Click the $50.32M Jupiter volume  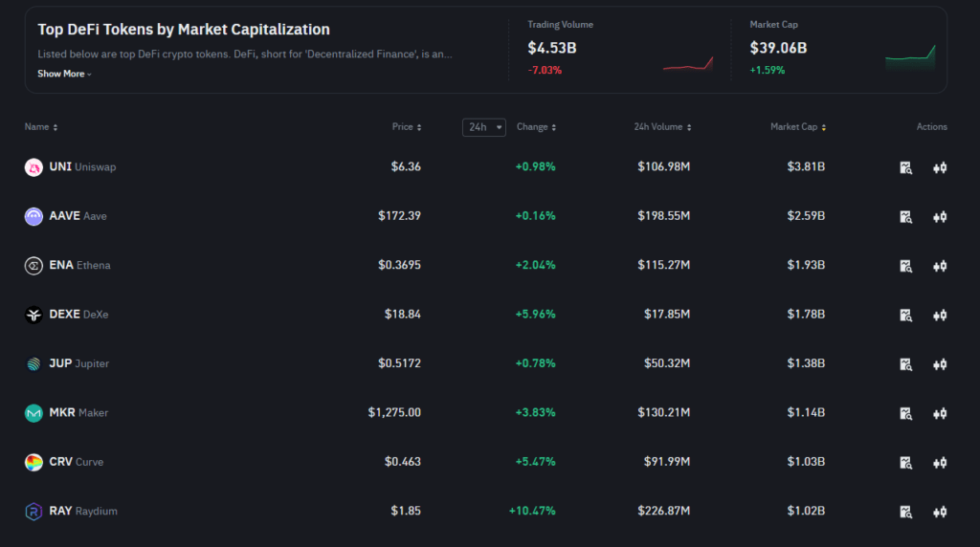pos(667,363)
